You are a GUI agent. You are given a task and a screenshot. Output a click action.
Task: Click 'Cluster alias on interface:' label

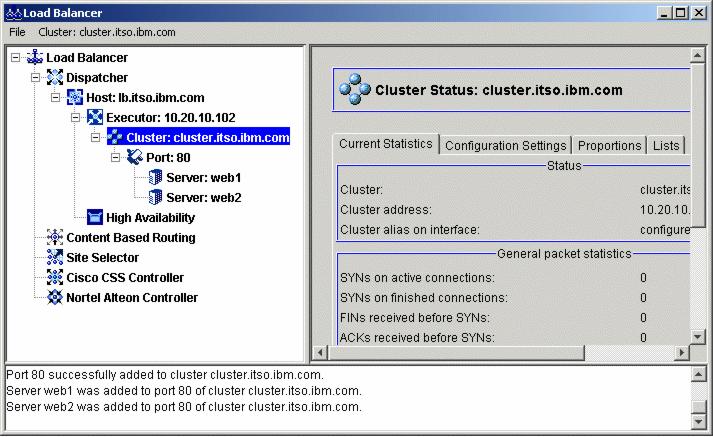pos(410,230)
